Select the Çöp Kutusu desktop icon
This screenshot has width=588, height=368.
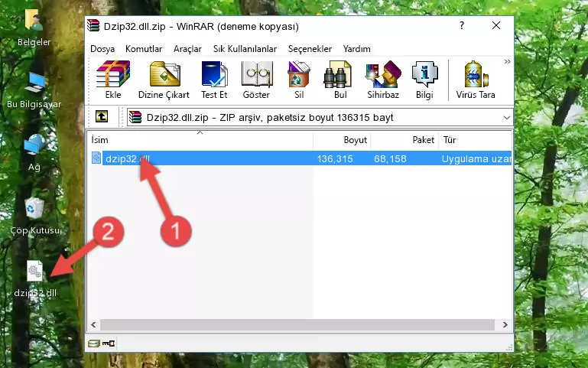34,216
